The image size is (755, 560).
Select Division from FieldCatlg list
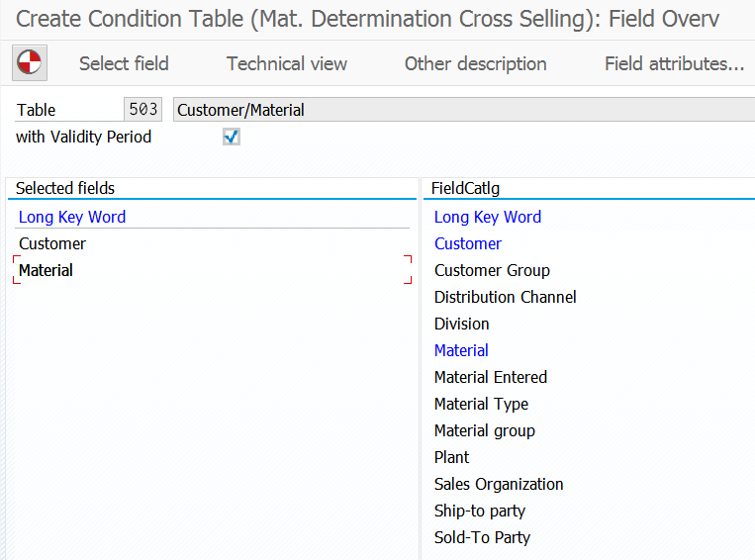click(461, 324)
